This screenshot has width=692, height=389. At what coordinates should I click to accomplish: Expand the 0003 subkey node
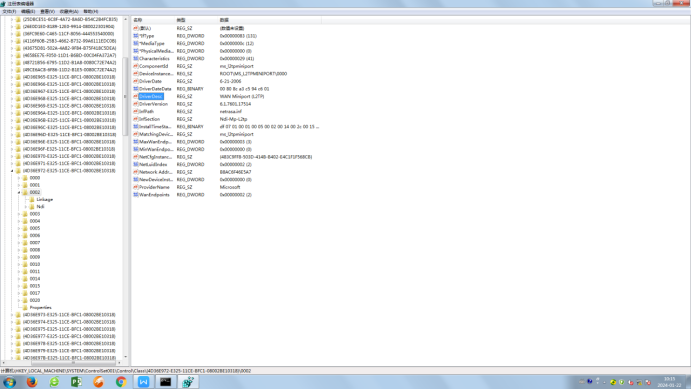tap(19, 214)
